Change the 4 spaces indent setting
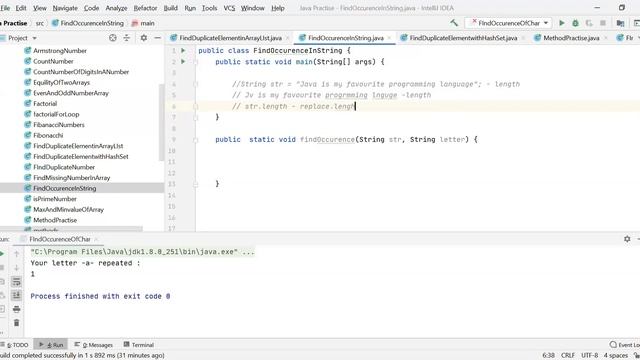 [x=616, y=356]
